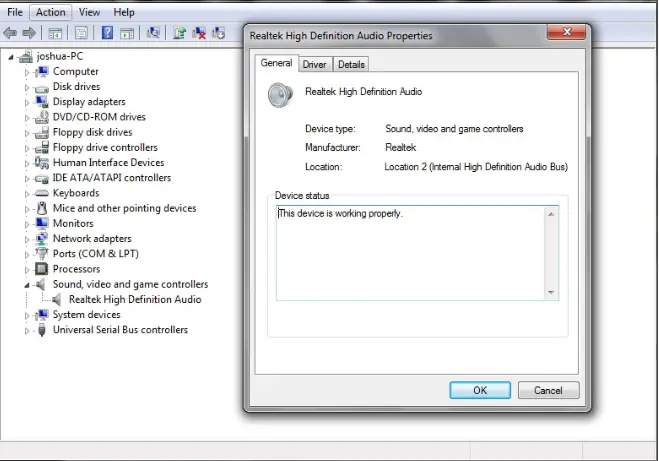Select Realtek High Definition Audio tree item
Viewport: 659px width, 461px height.
point(135,299)
